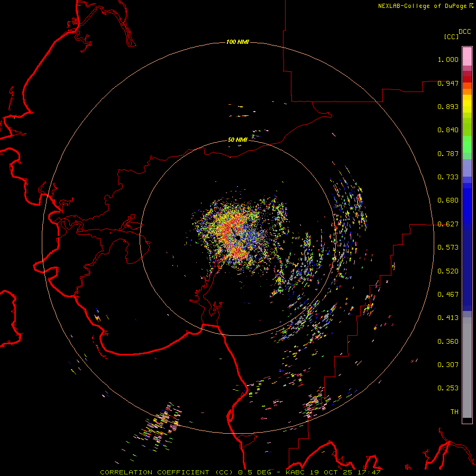Viewport: 476px width, 476px height.
Task: Click the 0.787 color scale value
Action: click(448, 153)
